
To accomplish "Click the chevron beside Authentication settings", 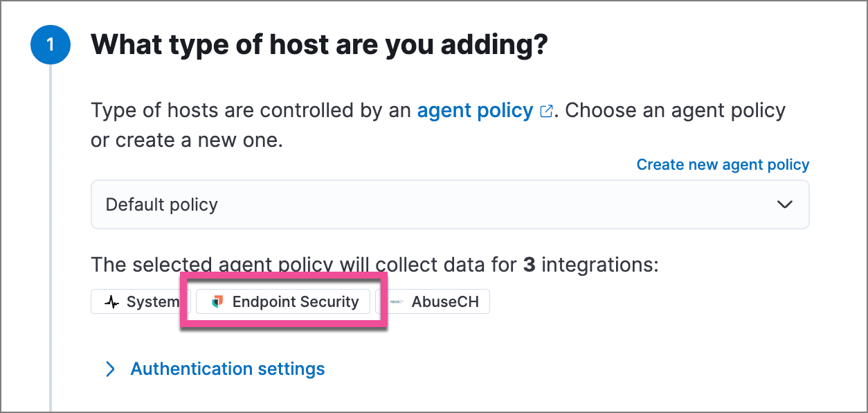I will click(x=111, y=369).
